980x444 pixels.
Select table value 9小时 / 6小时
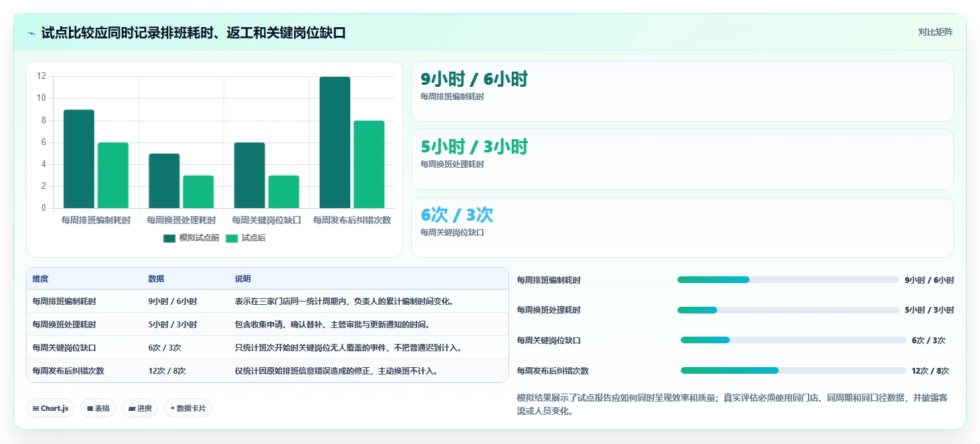[x=173, y=302]
